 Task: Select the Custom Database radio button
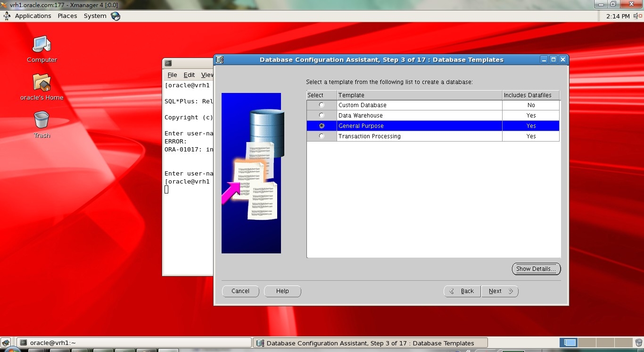point(322,105)
